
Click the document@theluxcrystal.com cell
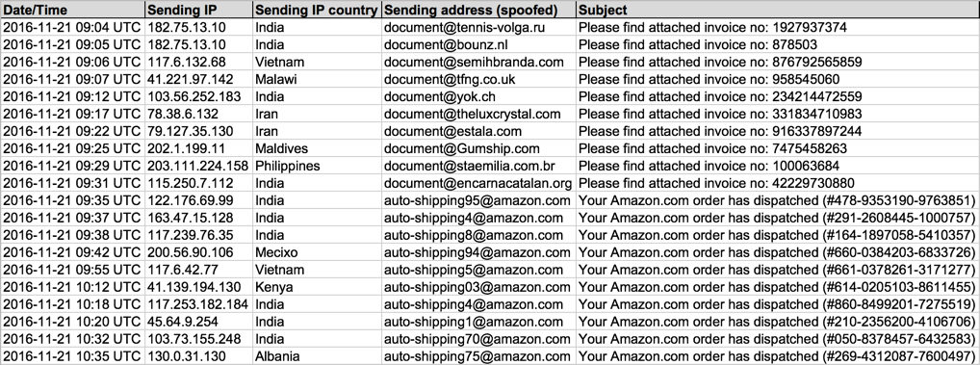(478, 114)
